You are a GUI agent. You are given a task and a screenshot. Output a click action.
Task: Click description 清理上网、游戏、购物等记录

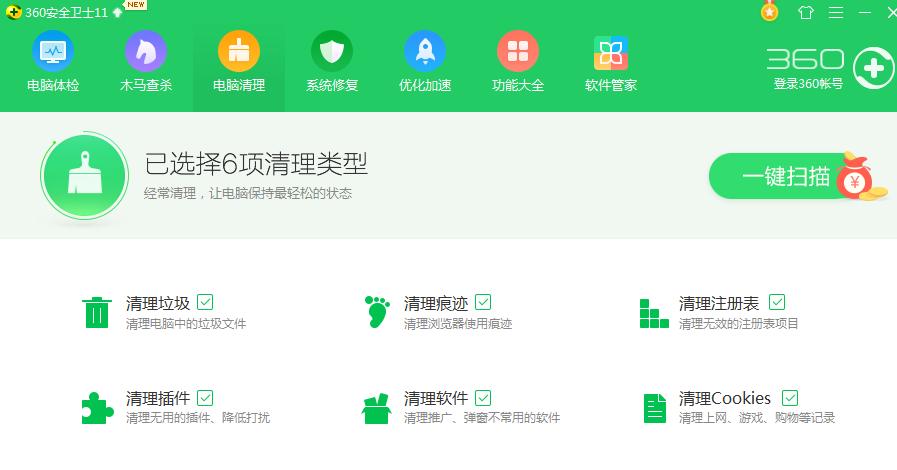coord(757,418)
